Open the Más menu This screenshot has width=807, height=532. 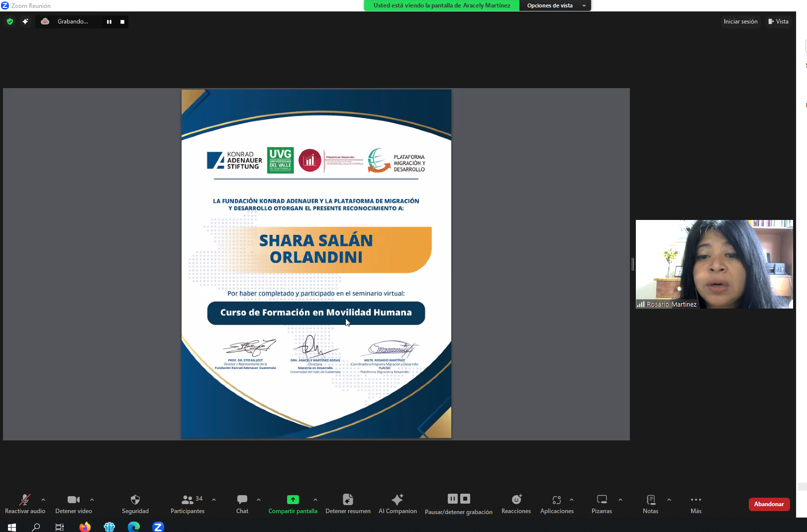(x=696, y=503)
